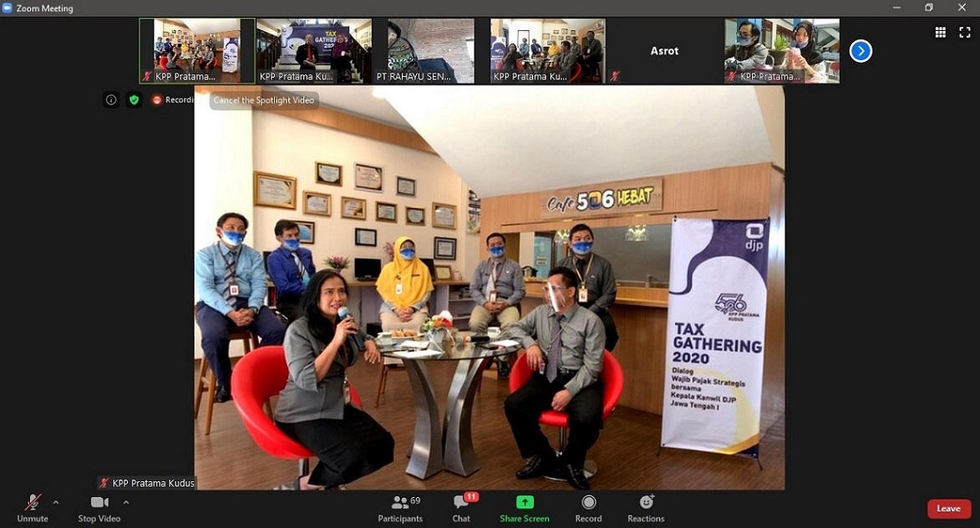Show meeting information icon
This screenshot has width=980, height=528.
click(111, 100)
